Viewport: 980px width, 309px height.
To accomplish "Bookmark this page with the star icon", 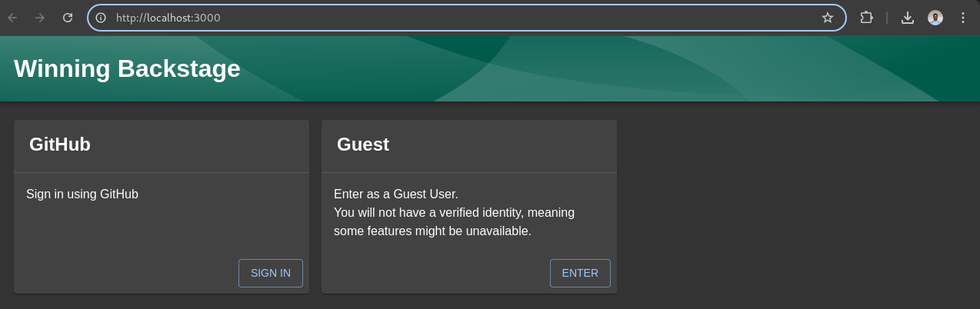I will point(828,18).
